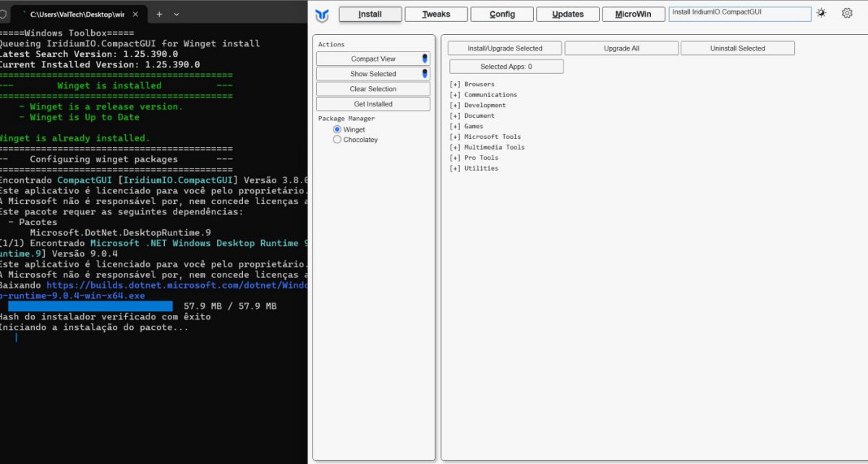Image resolution: width=868 pixels, height=464 pixels.
Task: Click the Clear Selection button
Action: point(373,89)
